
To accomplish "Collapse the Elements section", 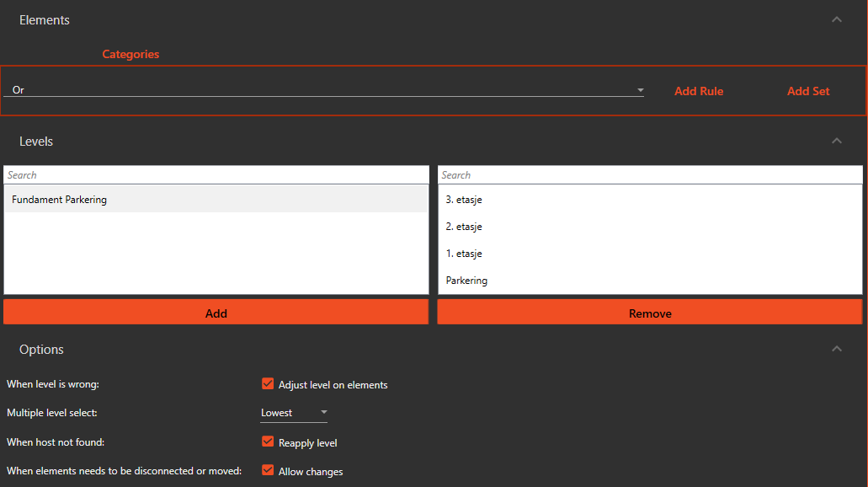I will (x=836, y=19).
